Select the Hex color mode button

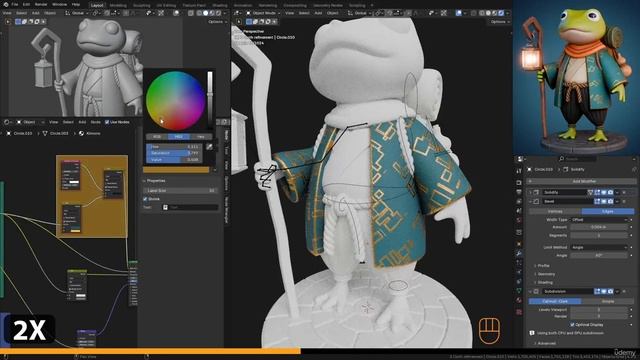(200, 137)
